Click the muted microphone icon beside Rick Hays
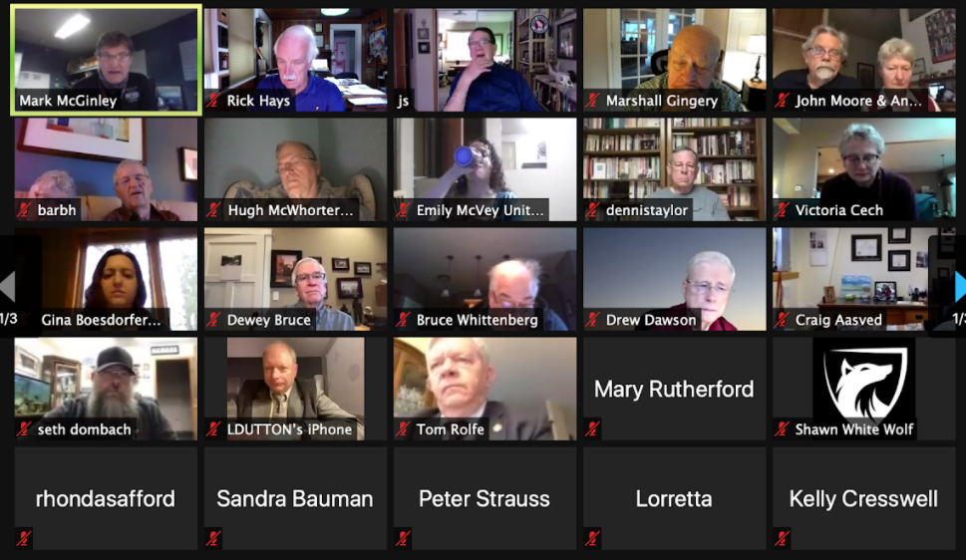Image resolution: width=966 pixels, height=560 pixels. 213,101
